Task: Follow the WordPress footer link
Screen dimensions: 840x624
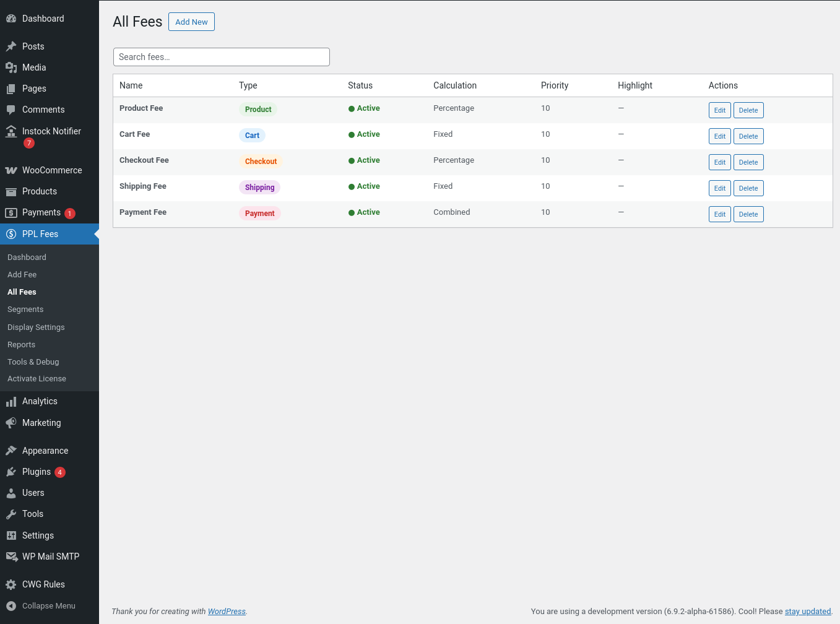Action: click(227, 612)
